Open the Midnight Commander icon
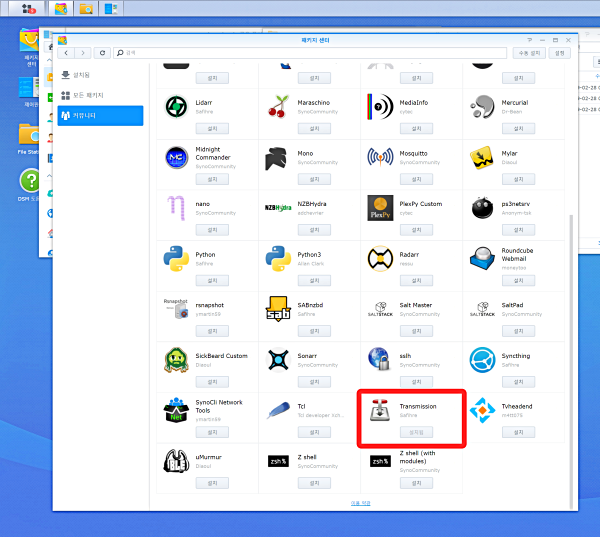 click(176, 157)
